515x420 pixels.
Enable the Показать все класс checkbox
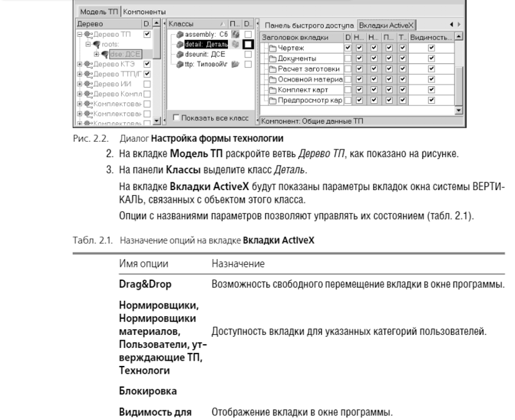click(x=176, y=117)
